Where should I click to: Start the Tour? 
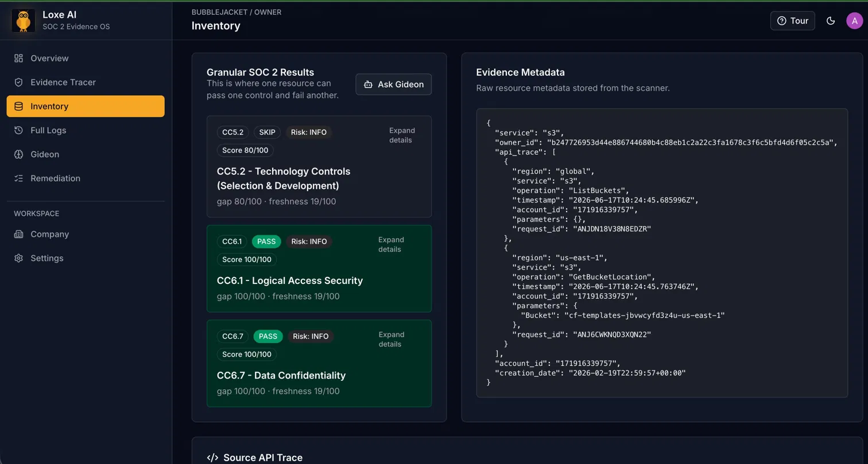[792, 21]
